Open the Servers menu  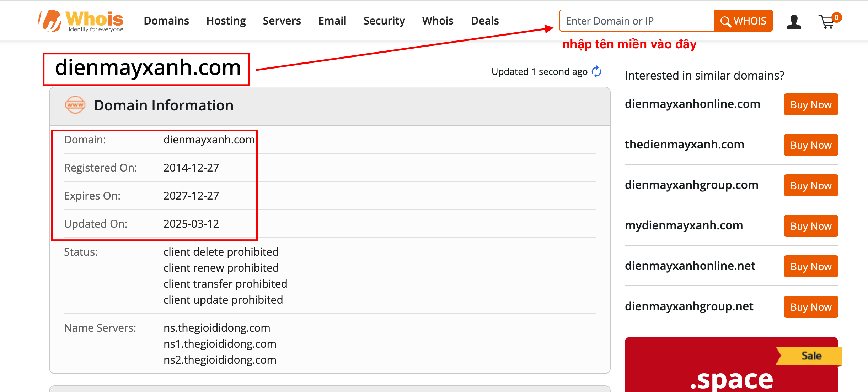282,21
